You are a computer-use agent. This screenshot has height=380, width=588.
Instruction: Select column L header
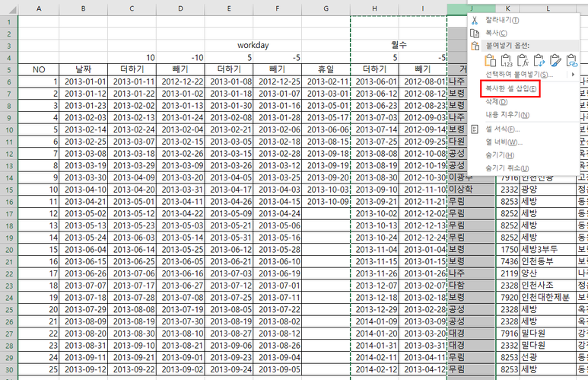(x=548, y=8)
